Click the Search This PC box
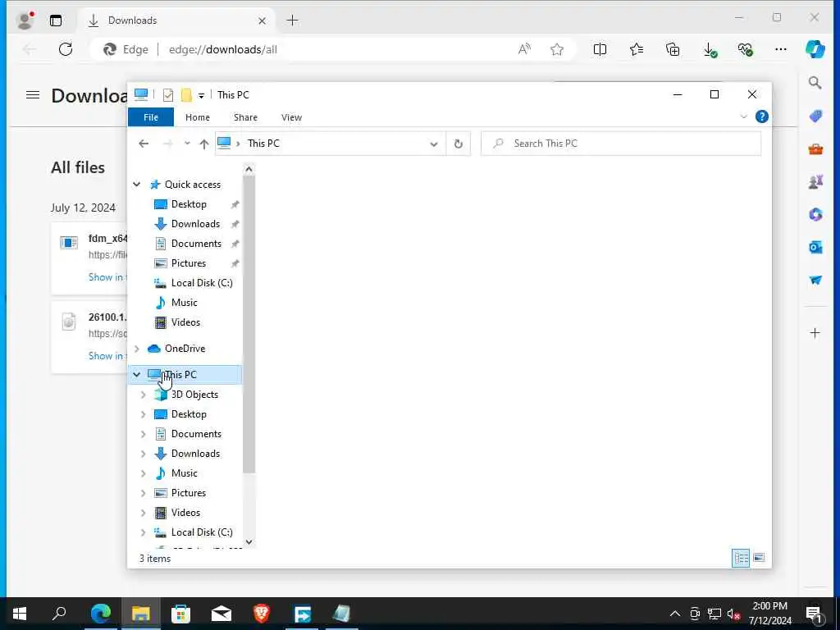Viewport: 840px width, 630px height. [621, 144]
